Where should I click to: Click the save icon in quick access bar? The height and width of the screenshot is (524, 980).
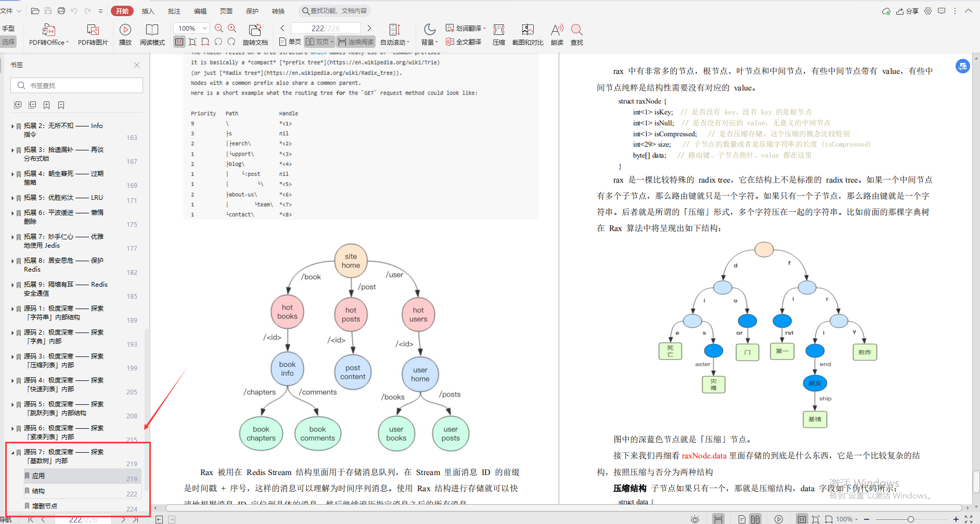pyautogui.click(x=48, y=11)
